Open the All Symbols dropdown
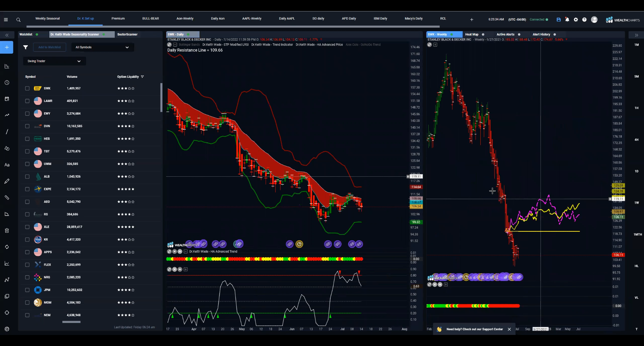Viewport: 644px width, 346px height. (102, 47)
